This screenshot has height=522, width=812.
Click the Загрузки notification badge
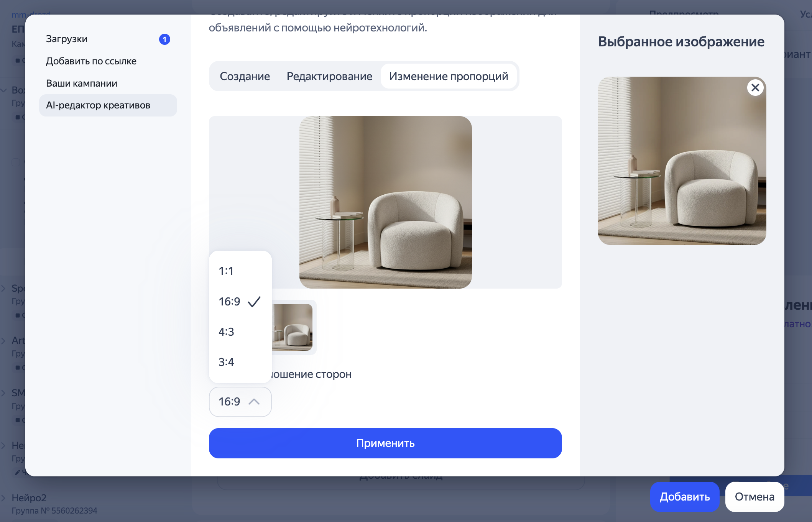click(164, 39)
